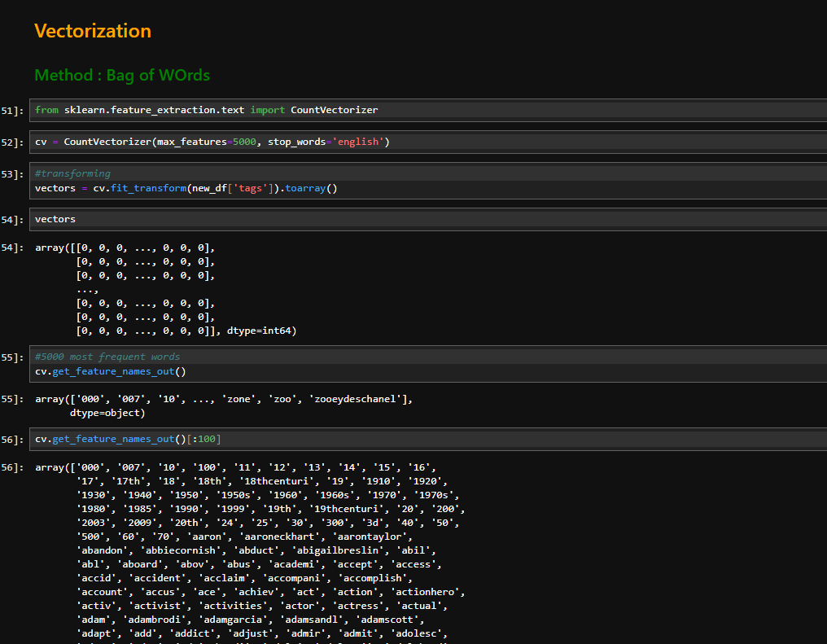
Task: Select the cell containing only 'vectors'
Action: 428,219
